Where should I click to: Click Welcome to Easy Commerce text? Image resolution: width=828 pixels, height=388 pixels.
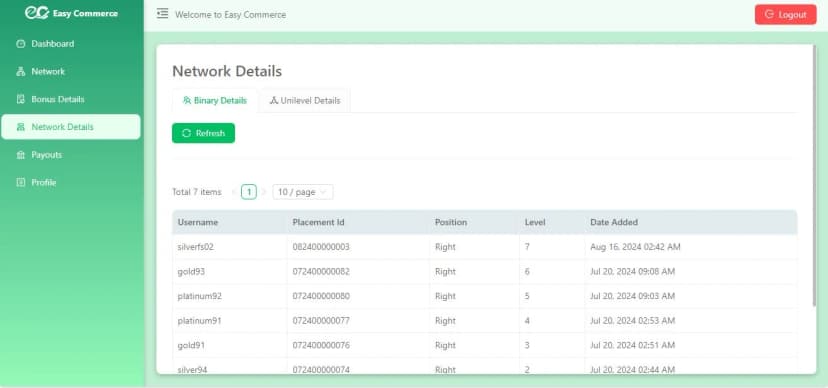230,15
